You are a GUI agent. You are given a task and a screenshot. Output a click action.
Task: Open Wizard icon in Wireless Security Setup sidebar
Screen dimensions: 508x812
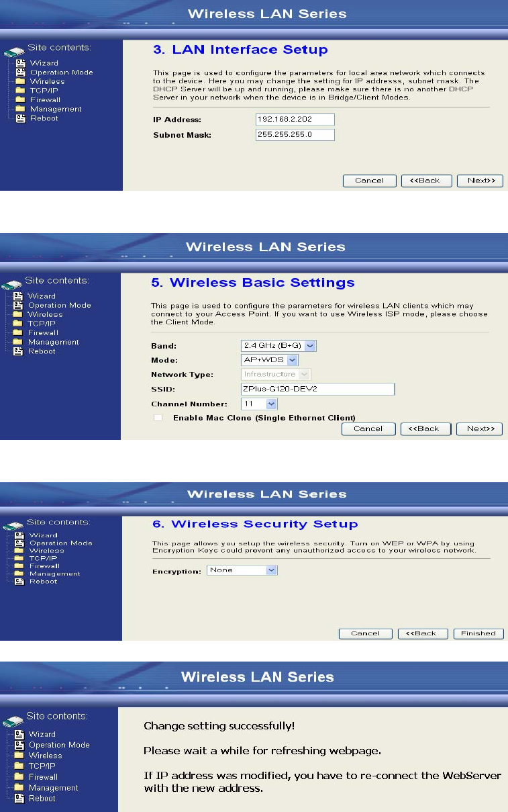(x=19, y=535)
